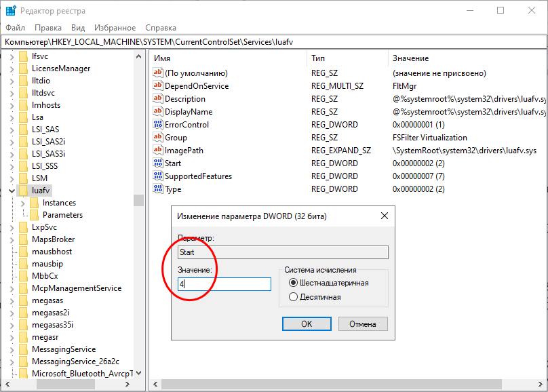Screen dimensions: 548x392
Task: Expand the MessagingService_26a2c key
Action: coord(12,362)
